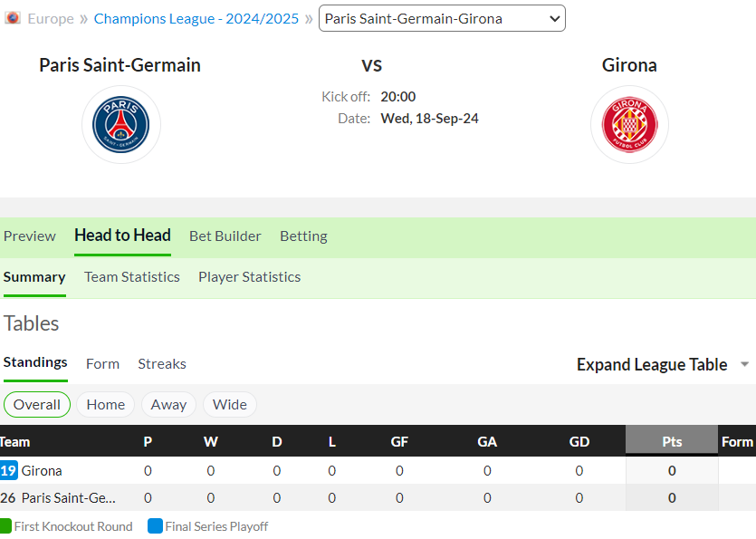Expand League Table arrow
Screen dimensions: 756x539
pyautogui.click(x=744, y=364)
